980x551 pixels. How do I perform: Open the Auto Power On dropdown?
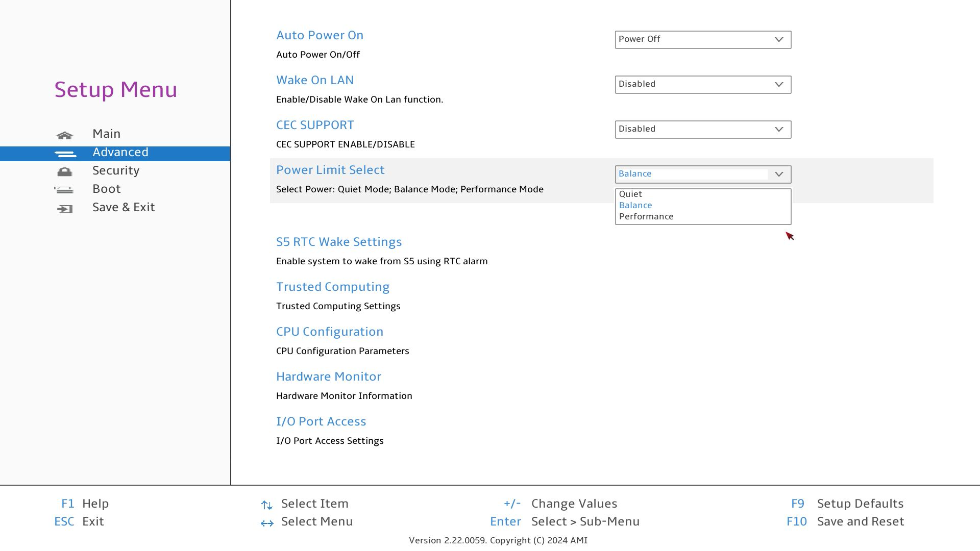(702, 40)
